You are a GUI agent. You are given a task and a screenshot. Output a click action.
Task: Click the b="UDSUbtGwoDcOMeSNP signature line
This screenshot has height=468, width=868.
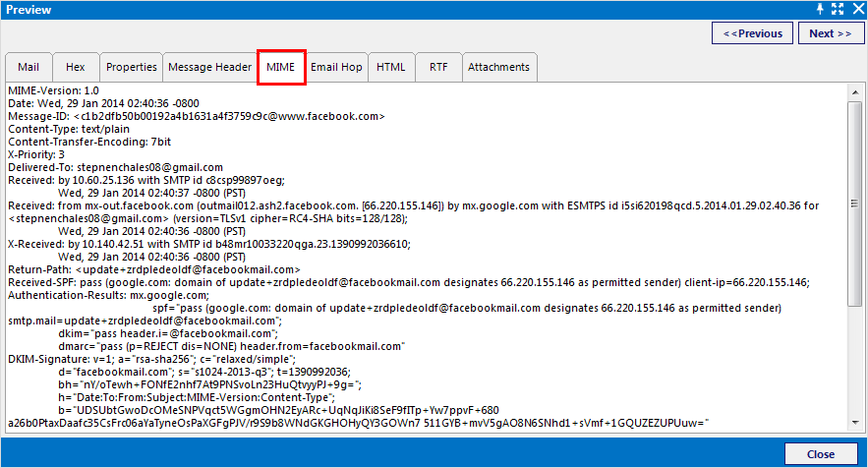278,410
